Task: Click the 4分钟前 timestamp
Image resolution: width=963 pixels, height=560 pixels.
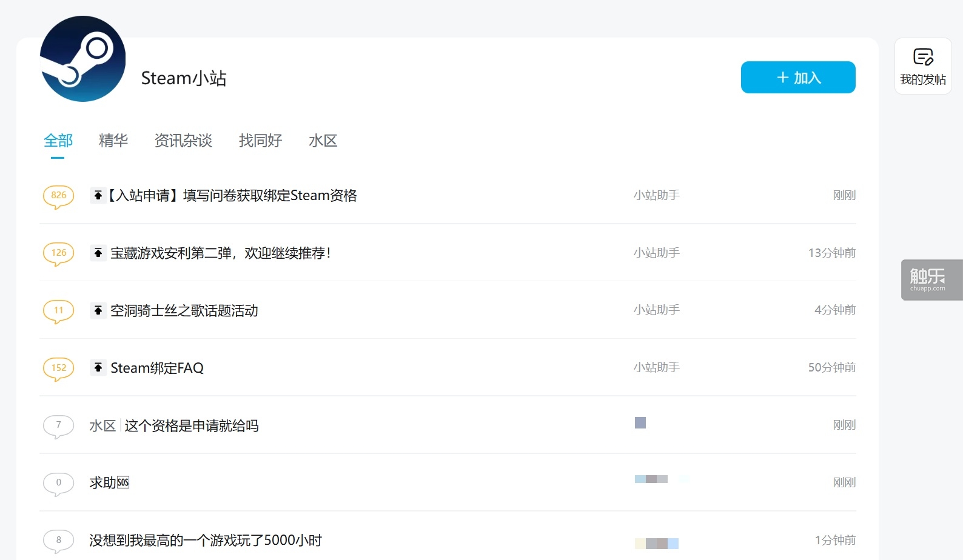Action: click(x=835, y=310)
